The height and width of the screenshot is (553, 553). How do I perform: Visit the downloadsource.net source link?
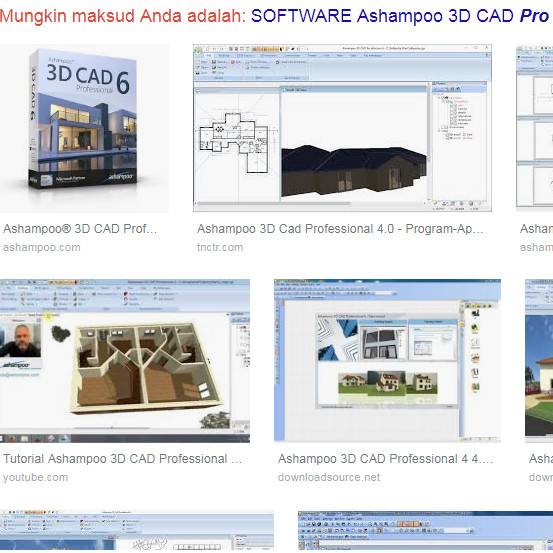click(329, 478)
